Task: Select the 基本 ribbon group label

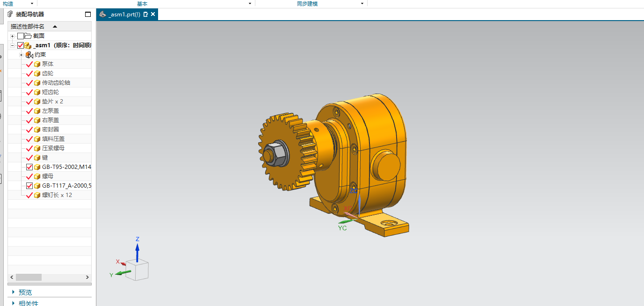Action: [x=142, y=3]
